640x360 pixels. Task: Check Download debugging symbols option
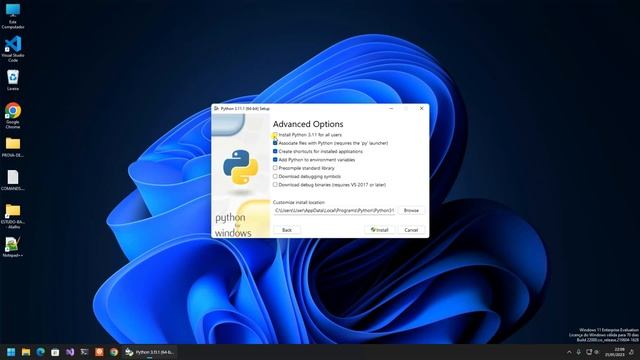(275, 176)
